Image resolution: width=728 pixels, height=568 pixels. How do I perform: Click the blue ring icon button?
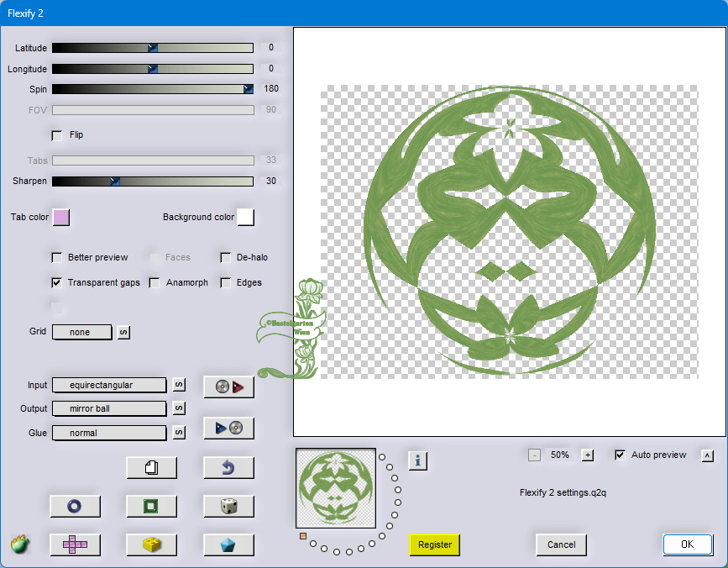tap(75, 506)
